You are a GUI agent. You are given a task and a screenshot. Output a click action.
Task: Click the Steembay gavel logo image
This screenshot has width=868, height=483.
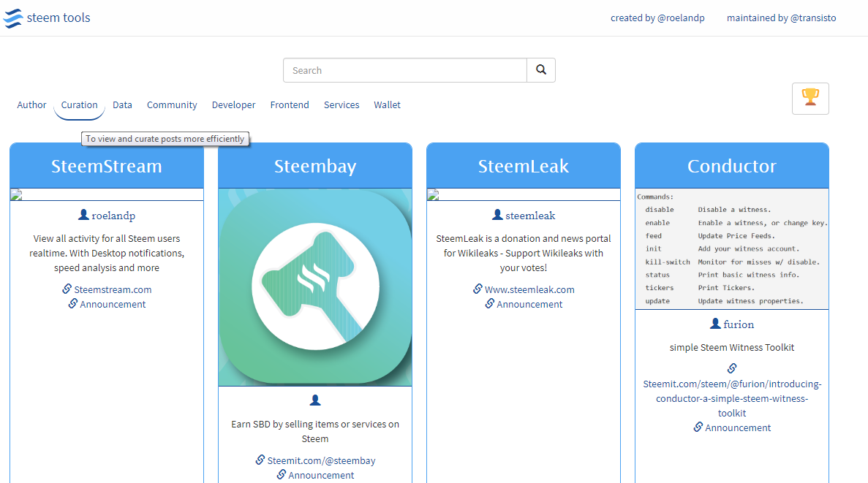click(315, 286)
